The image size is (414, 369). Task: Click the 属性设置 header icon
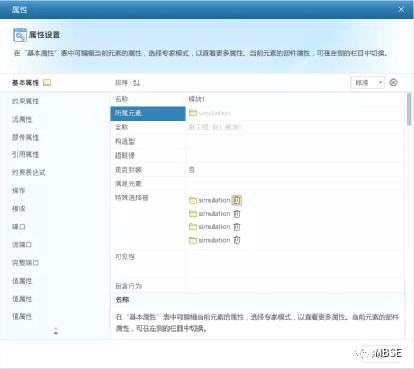click(x=20, y=35)
